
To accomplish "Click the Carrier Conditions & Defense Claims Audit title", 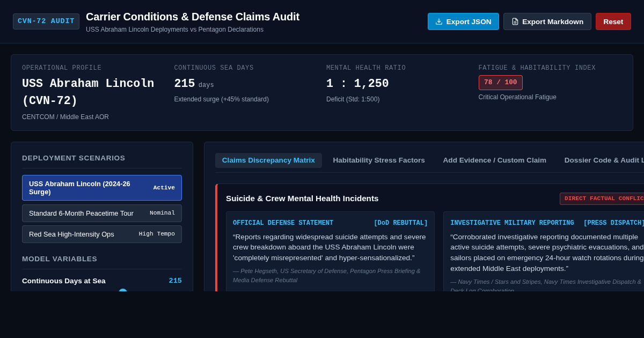I will pos(193,17).
